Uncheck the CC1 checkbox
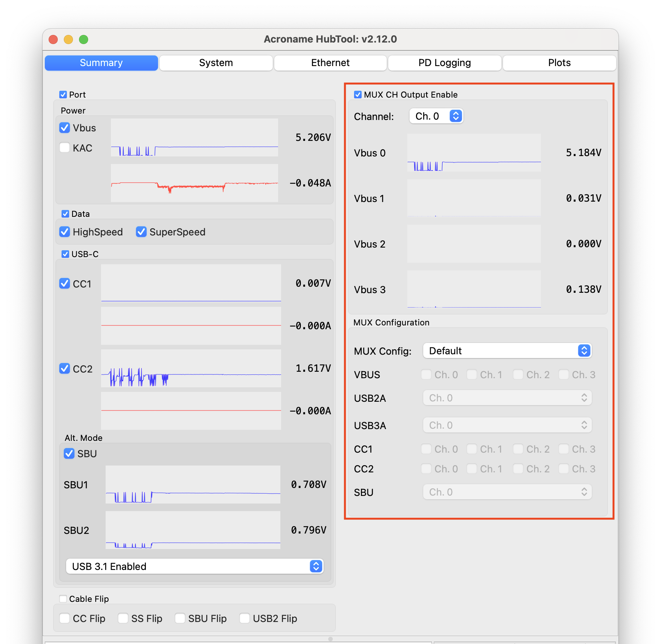Viewport: 661px width, 644px height. (x=65, y=284)
